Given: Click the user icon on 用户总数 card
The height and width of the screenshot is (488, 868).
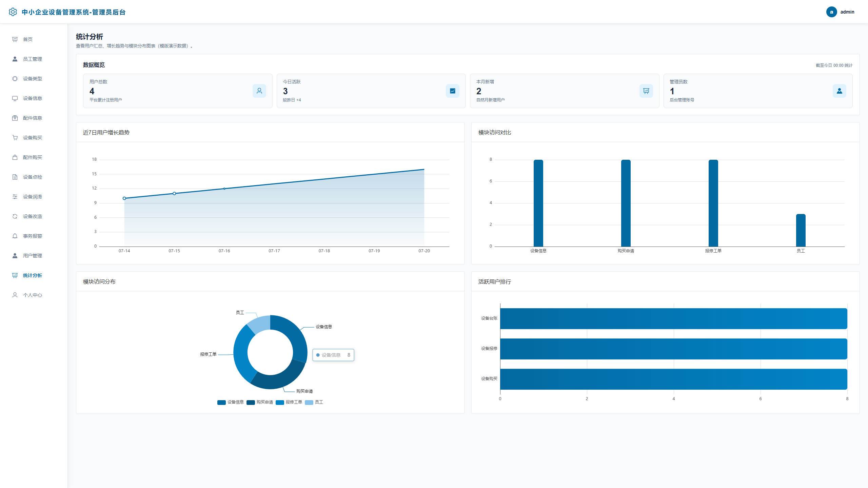Looking at the screenshot, I should coord(259,91).
